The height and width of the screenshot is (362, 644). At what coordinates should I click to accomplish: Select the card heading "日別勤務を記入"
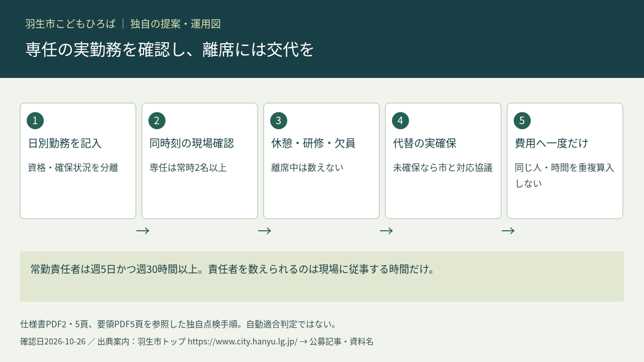65,143
